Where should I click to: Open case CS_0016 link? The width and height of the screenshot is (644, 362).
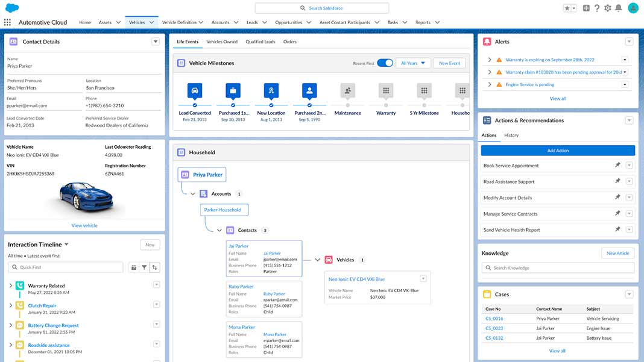494,319
